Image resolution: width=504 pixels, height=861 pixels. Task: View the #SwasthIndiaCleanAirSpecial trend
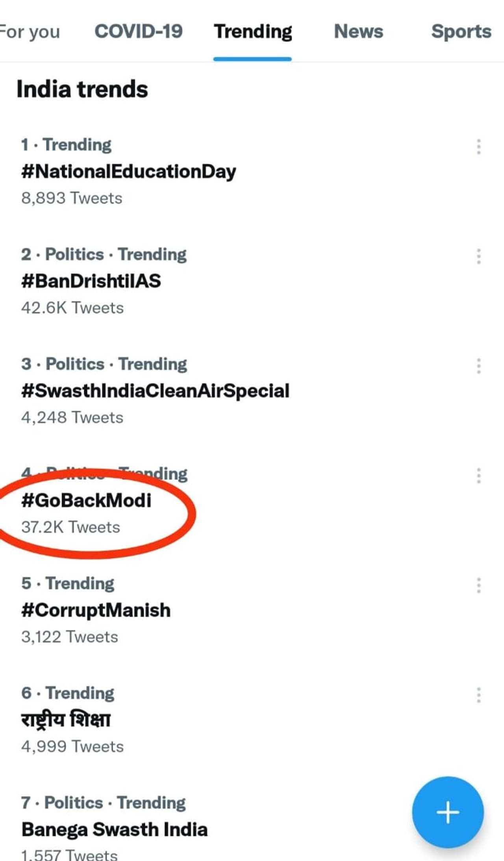point(156,391)
